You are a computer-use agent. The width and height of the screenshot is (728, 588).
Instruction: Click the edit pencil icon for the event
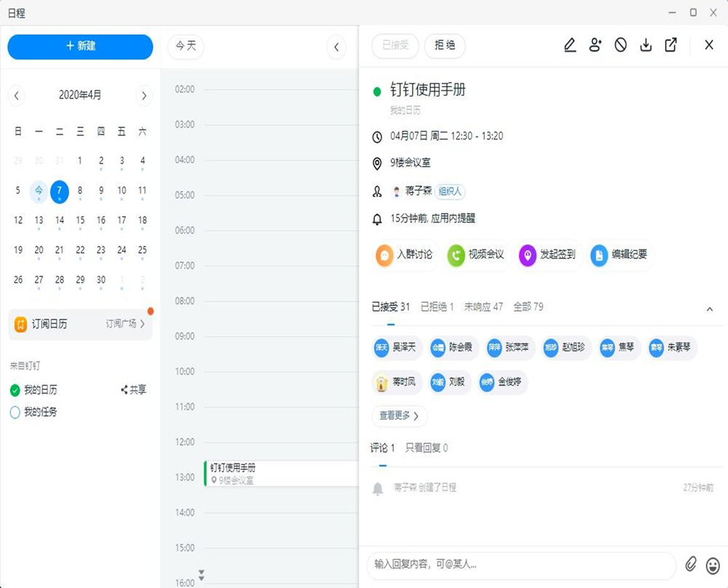(570, 45)
